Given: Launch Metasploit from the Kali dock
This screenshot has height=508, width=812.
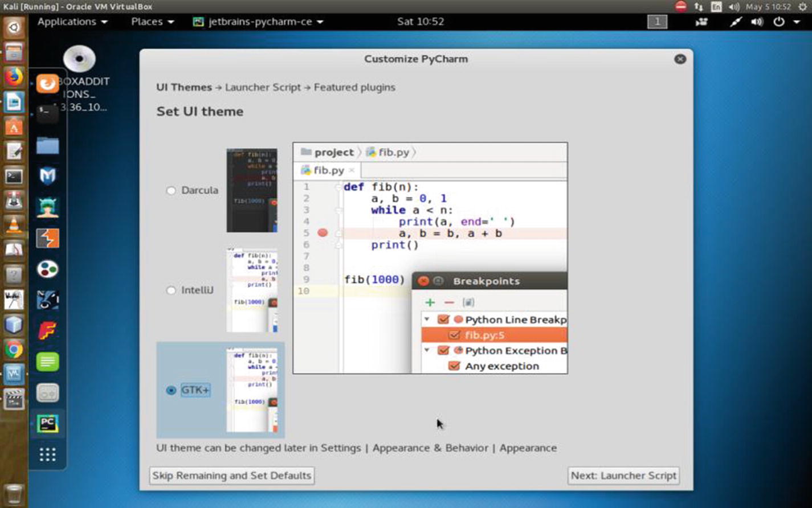Looking at the screenshot, I should pyautogui.click(x=47, y=176).
